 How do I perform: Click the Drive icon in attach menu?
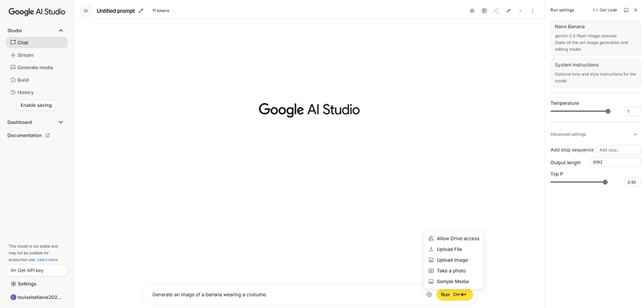tap(431, 238)
